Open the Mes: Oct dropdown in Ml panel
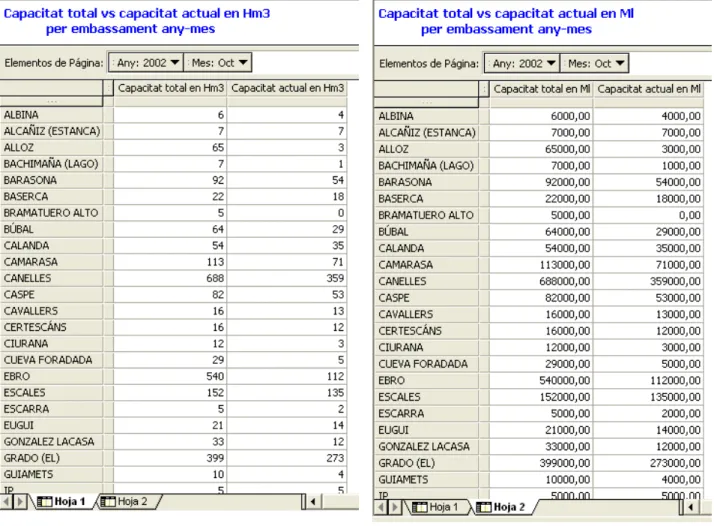 point(594,63)
